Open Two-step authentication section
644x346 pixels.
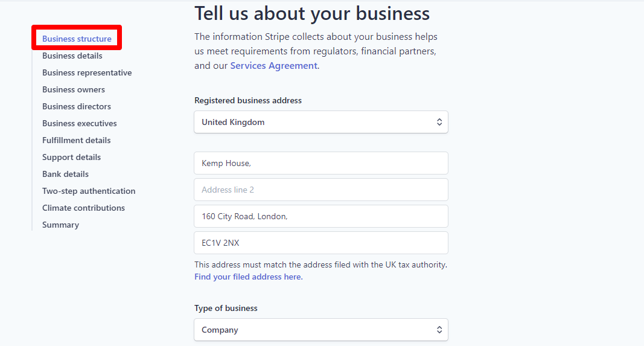click(x=89, y=191)
